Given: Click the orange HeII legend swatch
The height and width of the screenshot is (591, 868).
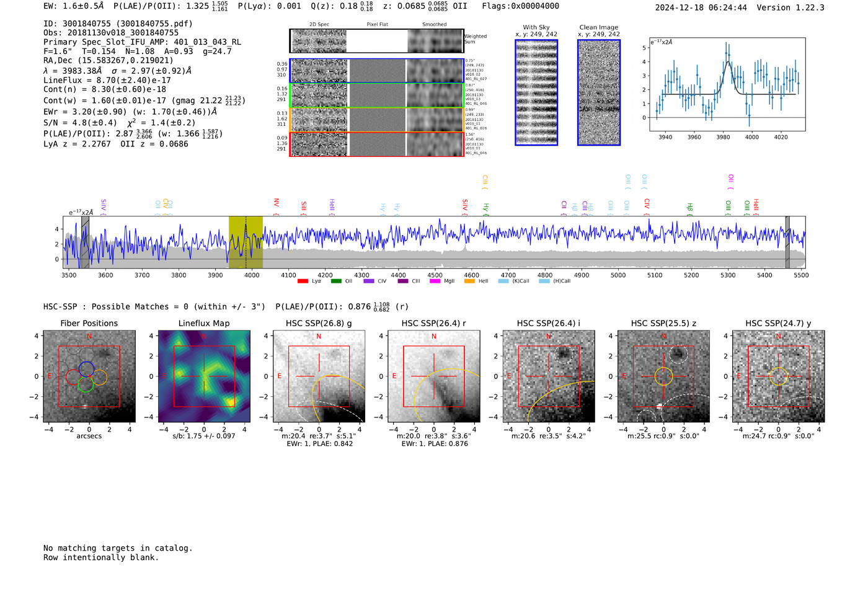Looking at the screenshot, I should click(469, 282).
